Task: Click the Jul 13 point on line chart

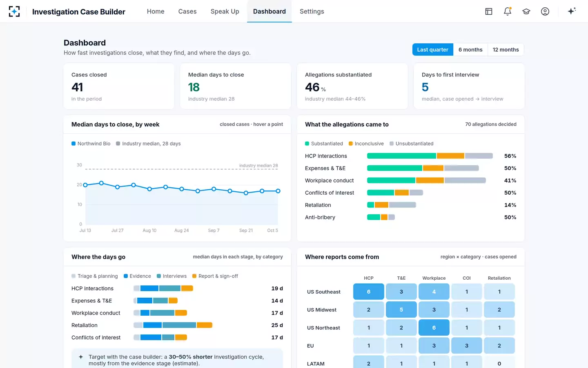Action: click(x=85, y=185)
